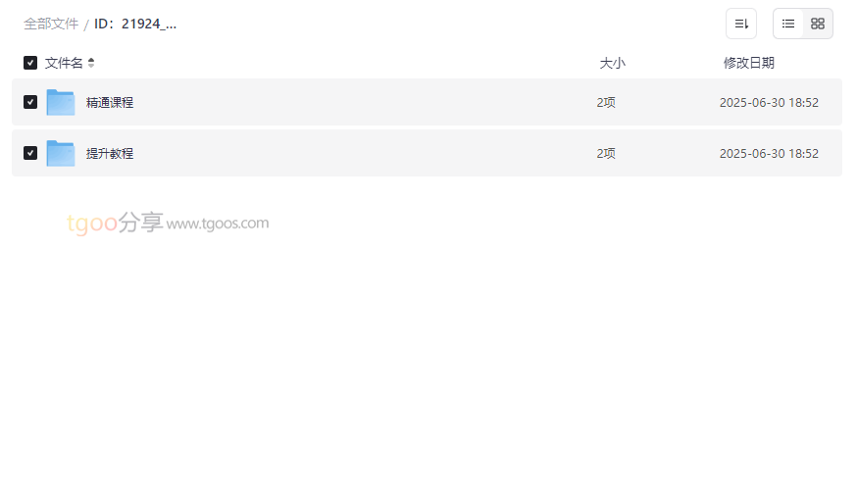Viewport: 857px width, 504px height.
Task: Uncheck the 提升教程 folder checkbox
Action: tap(30, 153)
